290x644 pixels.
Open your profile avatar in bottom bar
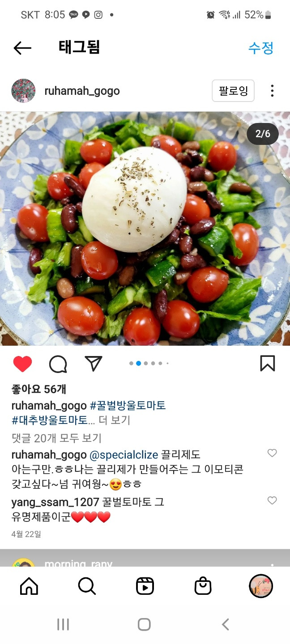pos(261,586)
